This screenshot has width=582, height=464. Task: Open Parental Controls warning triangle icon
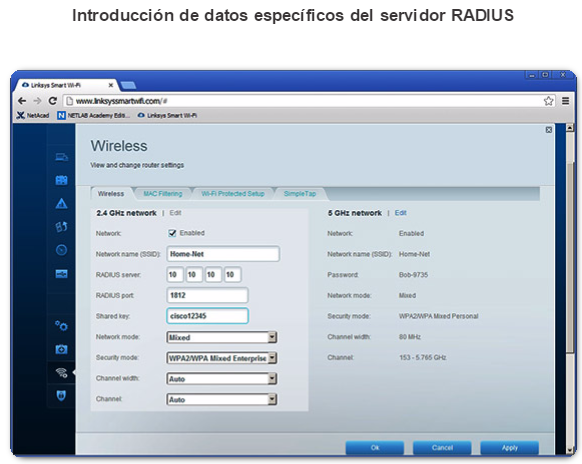(x=61, y=203)
